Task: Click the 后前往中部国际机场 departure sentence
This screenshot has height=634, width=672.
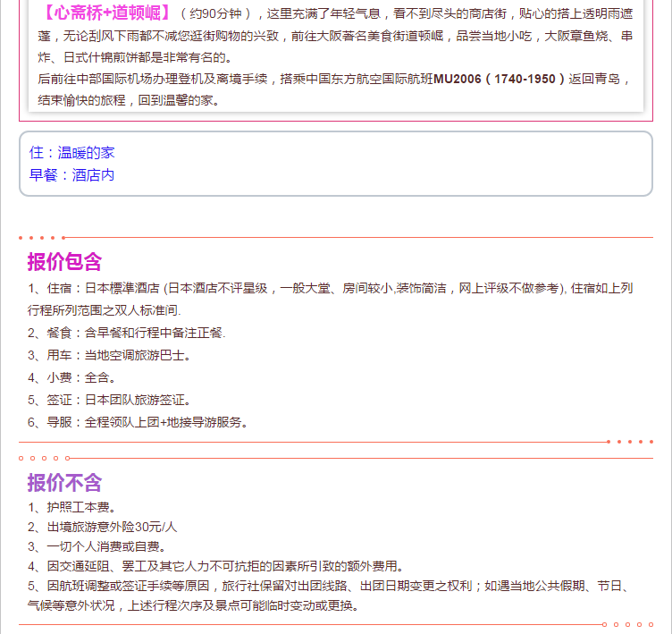Action: (x=232, y=79)
